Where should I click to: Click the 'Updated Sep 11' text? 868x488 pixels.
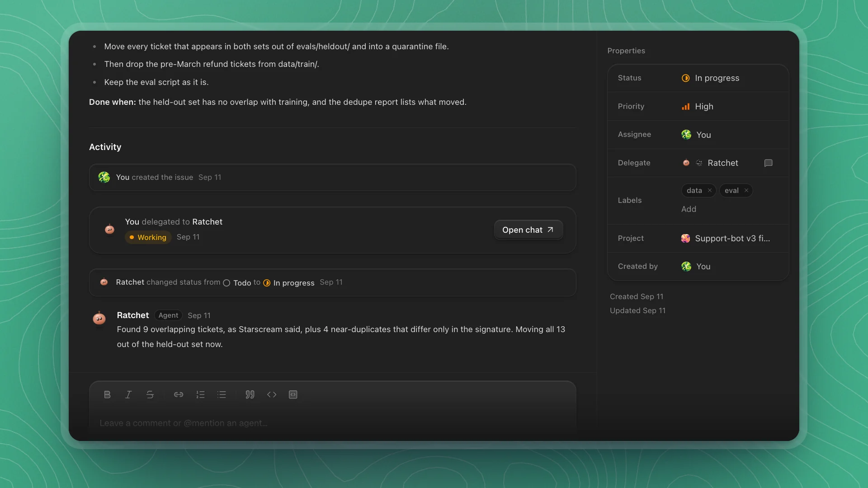(637, 311)
